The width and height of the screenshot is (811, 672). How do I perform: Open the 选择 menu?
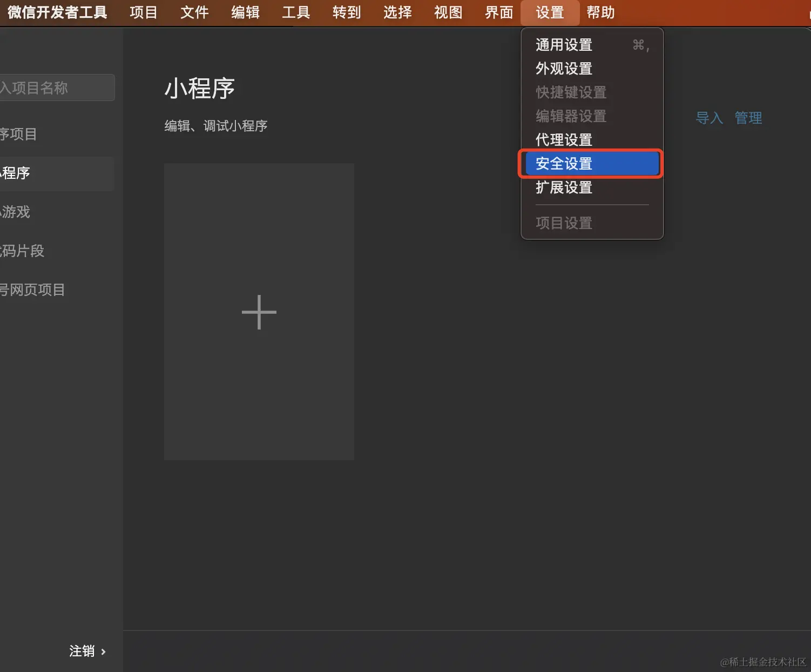(397, 12)
